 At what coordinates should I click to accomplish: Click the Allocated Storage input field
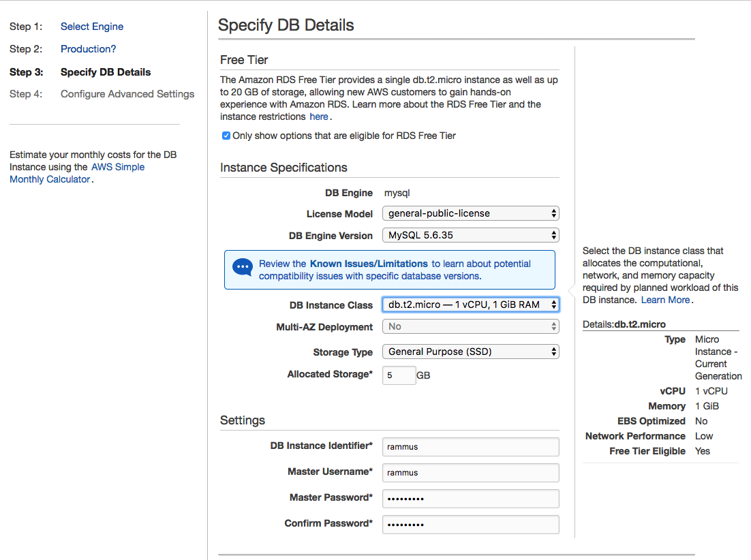coord(399,375)
